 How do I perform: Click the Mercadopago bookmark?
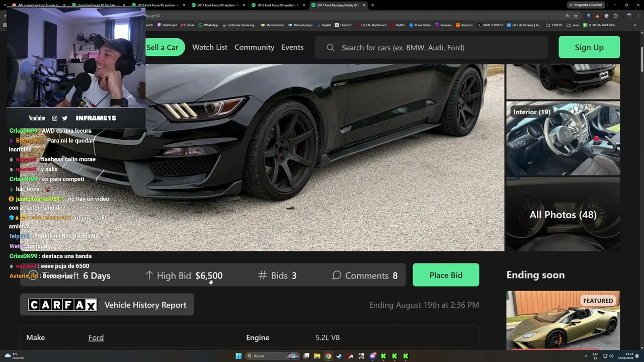pyautogui.click(x=300, y=25)
